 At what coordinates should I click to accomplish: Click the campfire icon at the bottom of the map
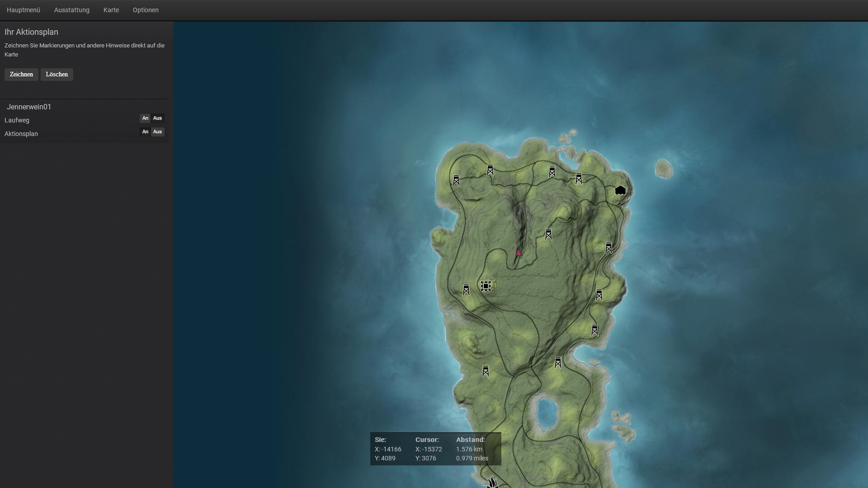(492, 483)
